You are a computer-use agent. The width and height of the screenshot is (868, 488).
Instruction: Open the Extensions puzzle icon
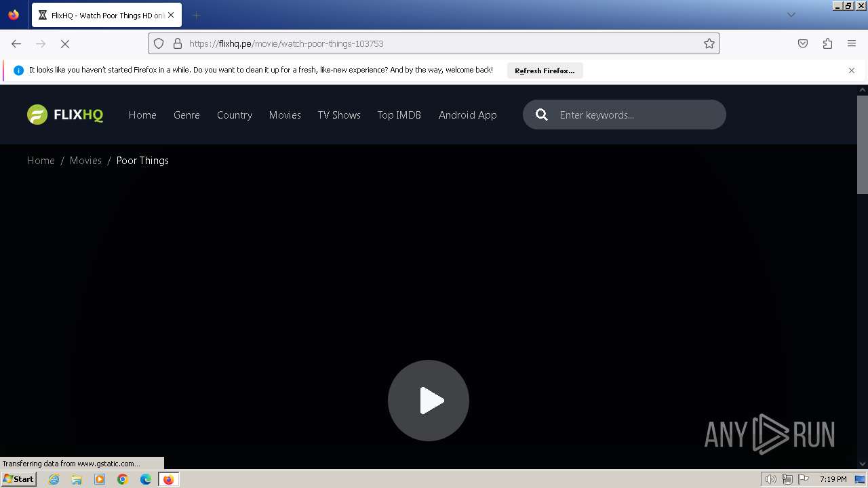tap(827, 43)
